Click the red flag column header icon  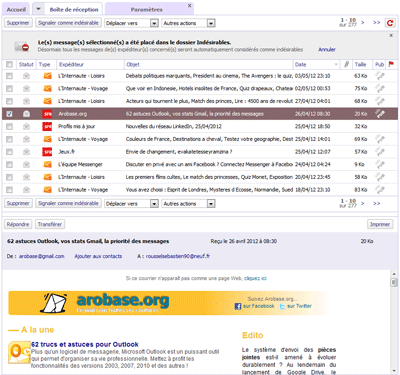click(x=391, y=64)
